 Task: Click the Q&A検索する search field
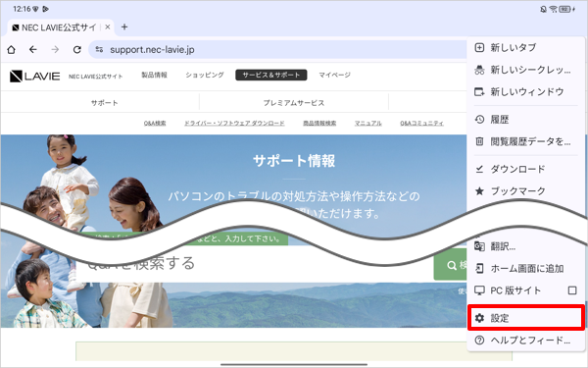pos(255,265)
